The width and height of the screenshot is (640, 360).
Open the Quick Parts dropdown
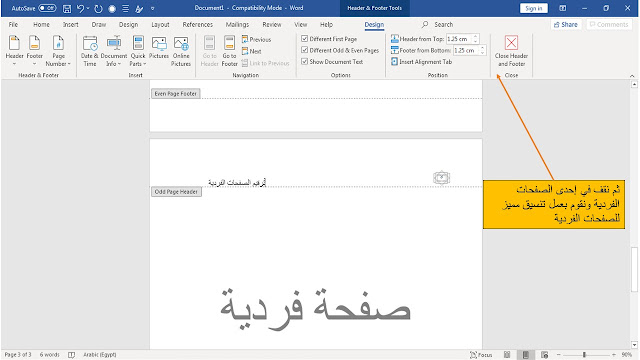coord(138,51)
